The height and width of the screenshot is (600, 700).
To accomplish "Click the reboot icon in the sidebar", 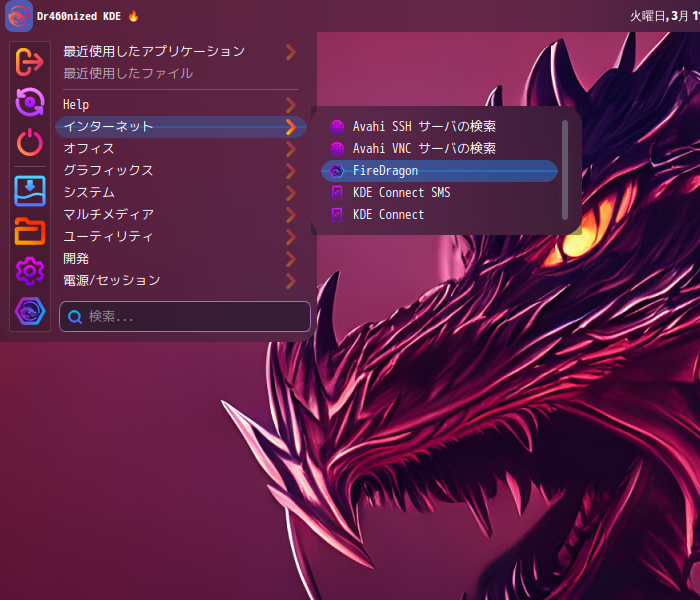I will [x=29, y=102].
